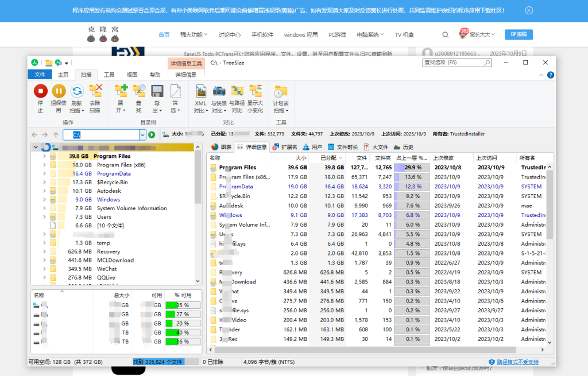The height and width of the screenshot is (376, 588).
Task: Click the folder icon in quick access toolbar
Action: (49, 63)
